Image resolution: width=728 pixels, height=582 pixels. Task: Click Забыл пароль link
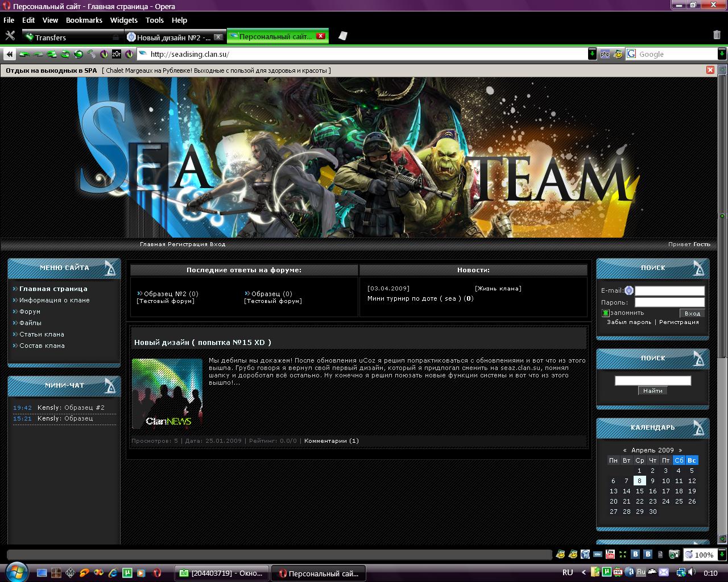(x=629, y=322)
